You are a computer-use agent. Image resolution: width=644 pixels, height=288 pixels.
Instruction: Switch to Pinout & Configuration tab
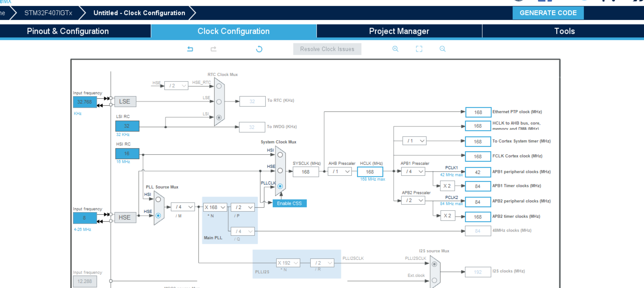(68, 31)
